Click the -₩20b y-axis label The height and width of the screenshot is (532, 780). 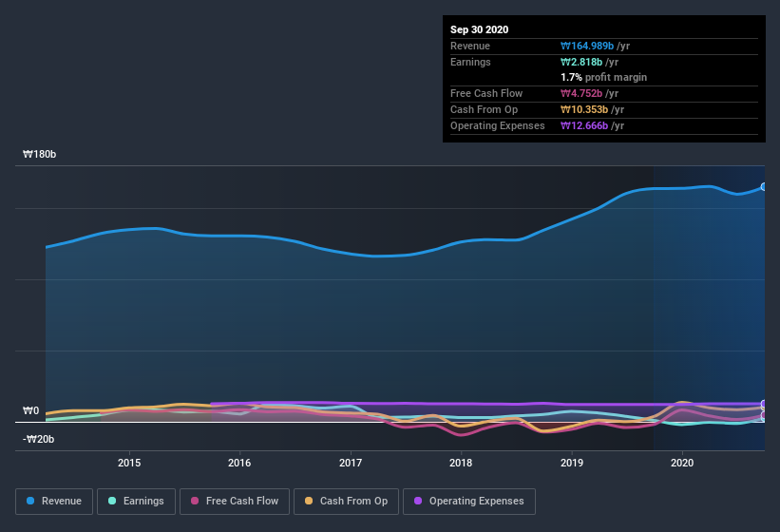38,439
